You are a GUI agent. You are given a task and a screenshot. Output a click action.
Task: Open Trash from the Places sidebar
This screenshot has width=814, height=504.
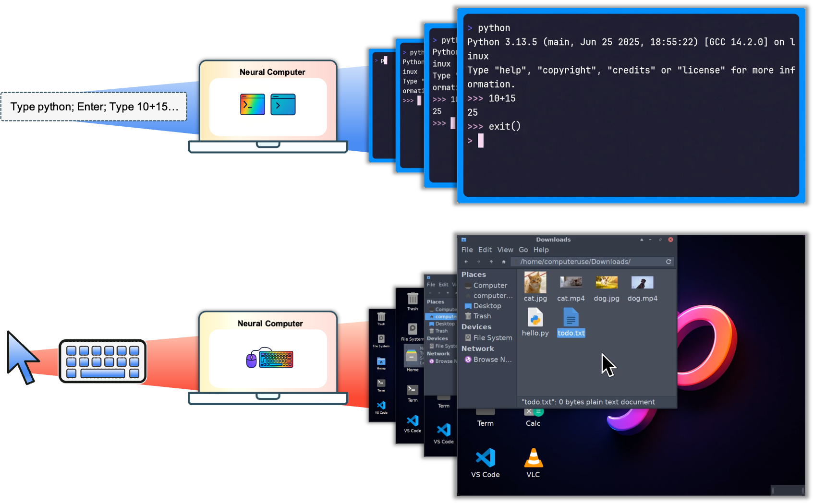point(482,316)
